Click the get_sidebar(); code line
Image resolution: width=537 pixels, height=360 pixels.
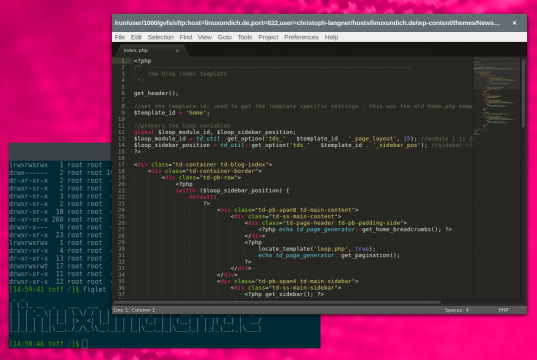(284, 294)
